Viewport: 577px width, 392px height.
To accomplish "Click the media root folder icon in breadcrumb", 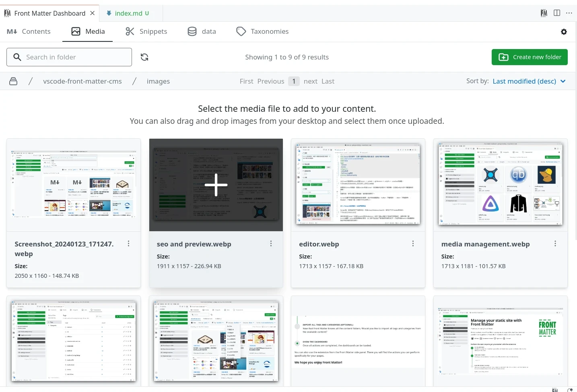I will pyautogui.click(x=13, y=81).
